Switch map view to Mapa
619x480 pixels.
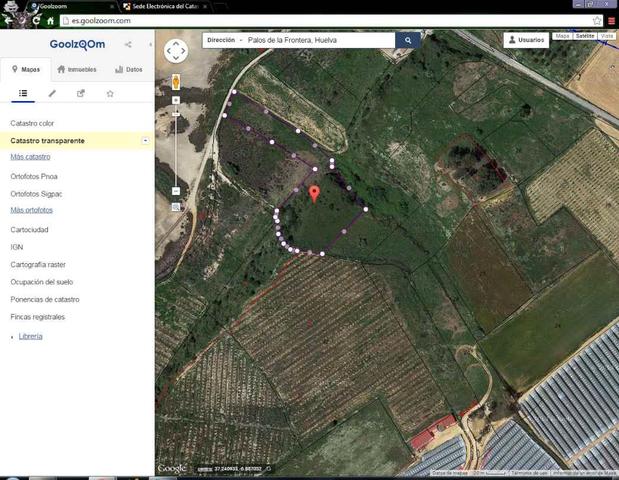[562, 36]
